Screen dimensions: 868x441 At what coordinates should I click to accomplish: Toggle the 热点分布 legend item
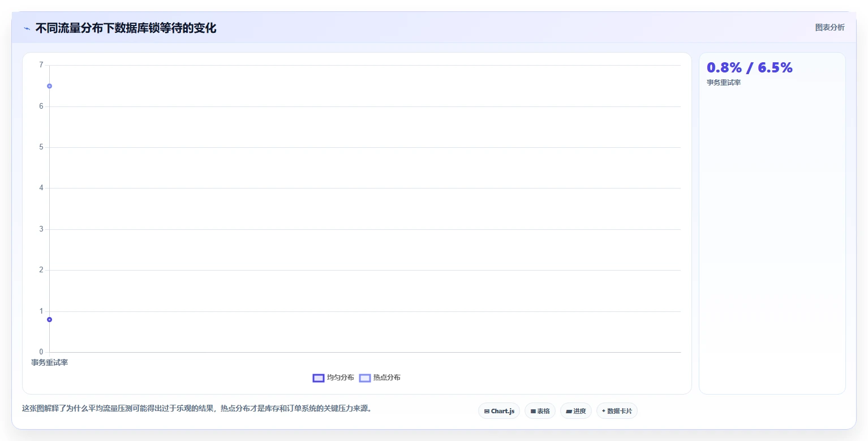(x=380, y=378)
